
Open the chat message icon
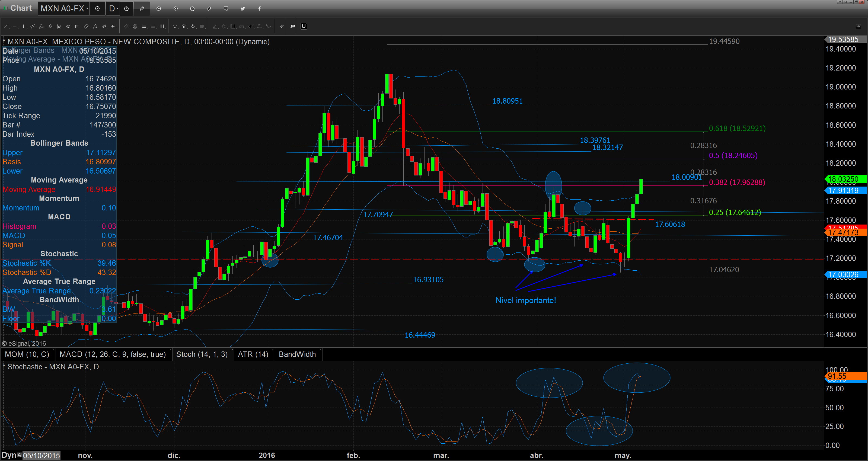pos(226,8)
